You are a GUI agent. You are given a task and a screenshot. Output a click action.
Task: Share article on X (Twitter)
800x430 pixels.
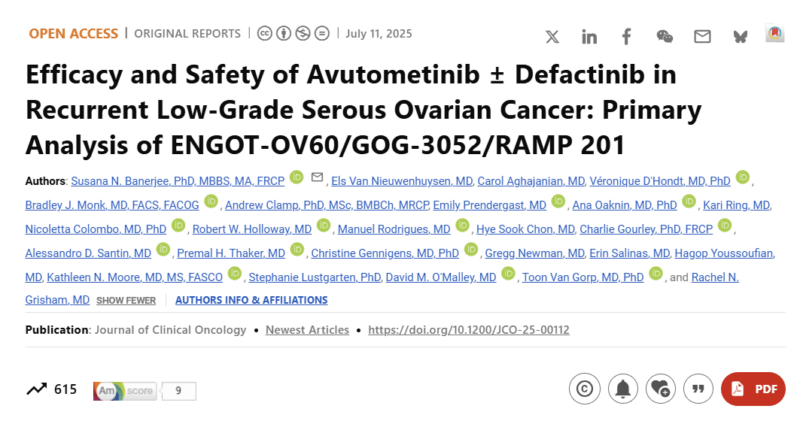coord(552,37)
